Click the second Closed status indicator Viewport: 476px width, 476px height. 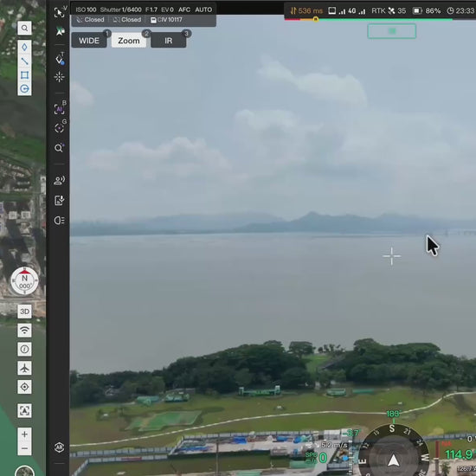[x=127, y=20]
